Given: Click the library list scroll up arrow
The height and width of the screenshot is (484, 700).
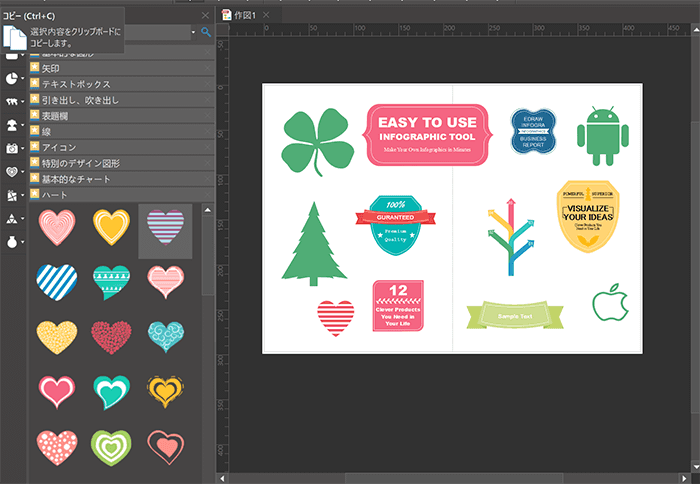Looking at the screenshot, I should tap(208, 210).
